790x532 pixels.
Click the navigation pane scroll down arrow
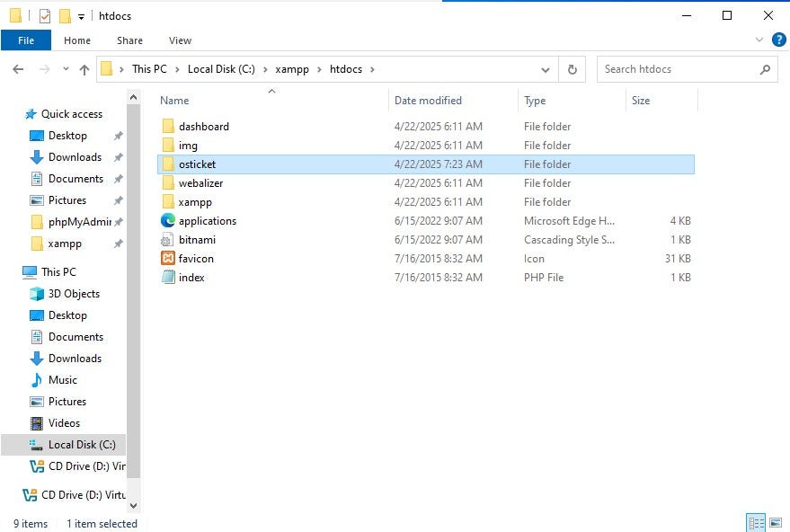pos(134,505)
